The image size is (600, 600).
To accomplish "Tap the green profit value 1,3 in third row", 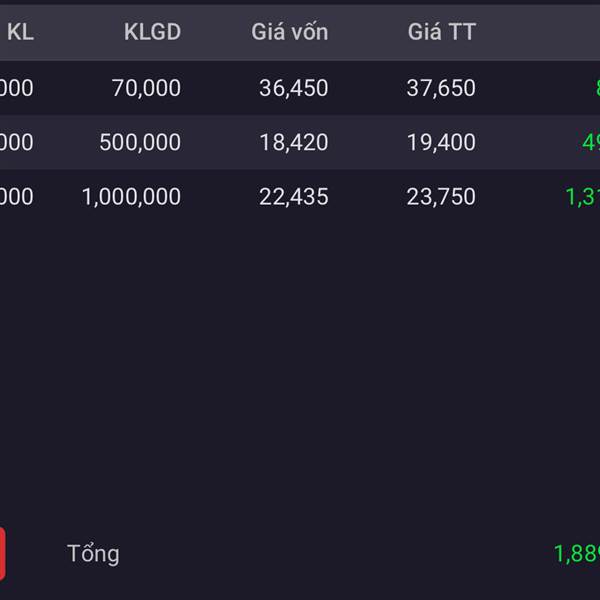I will click(582, 197).
